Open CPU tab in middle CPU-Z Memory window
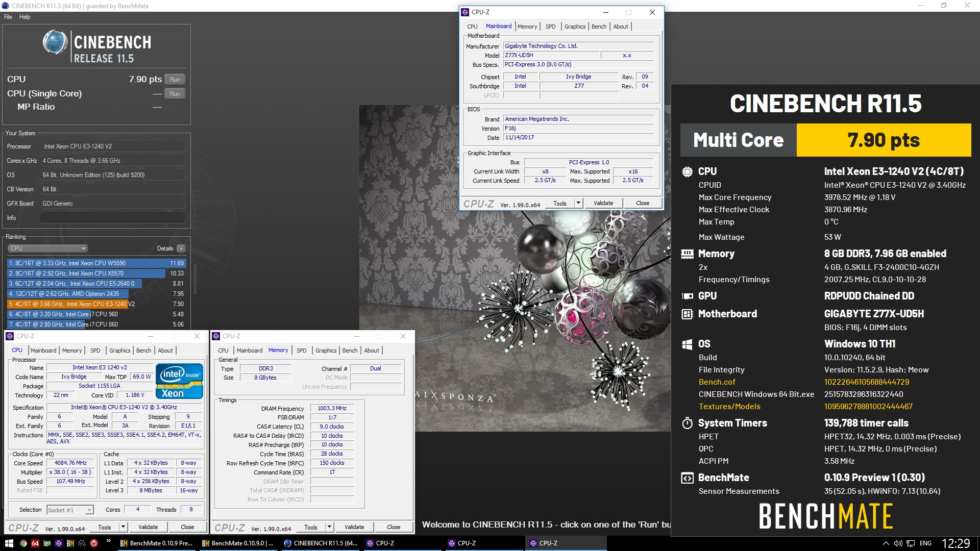Image resolution: width=980 pixels, height=551 pixels. pos(224,350)
